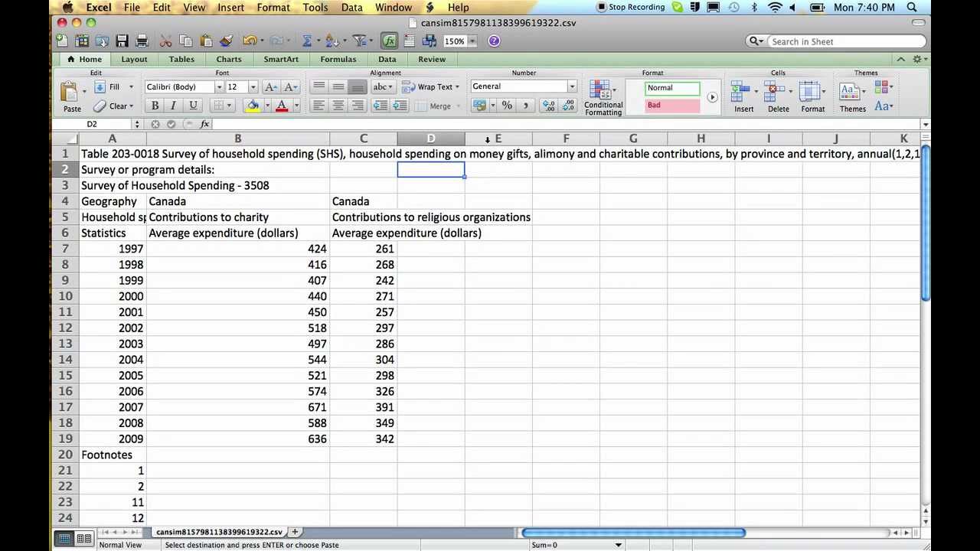
Task: Toggle align text left button
Action: (x=319, y=106)
